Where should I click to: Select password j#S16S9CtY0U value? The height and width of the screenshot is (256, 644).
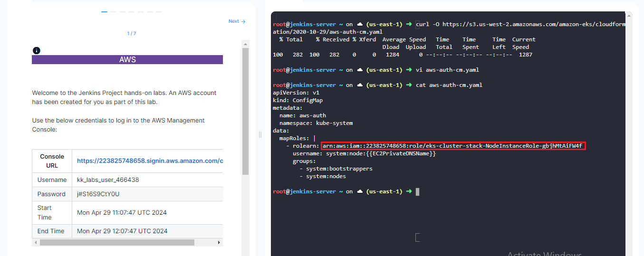(x=98, y=194)
